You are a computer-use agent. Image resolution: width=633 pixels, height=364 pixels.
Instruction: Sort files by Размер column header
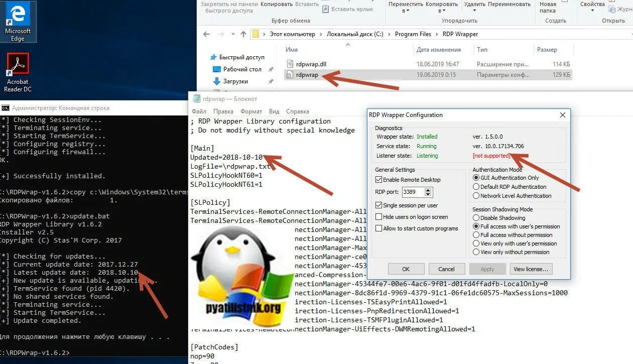547,50
